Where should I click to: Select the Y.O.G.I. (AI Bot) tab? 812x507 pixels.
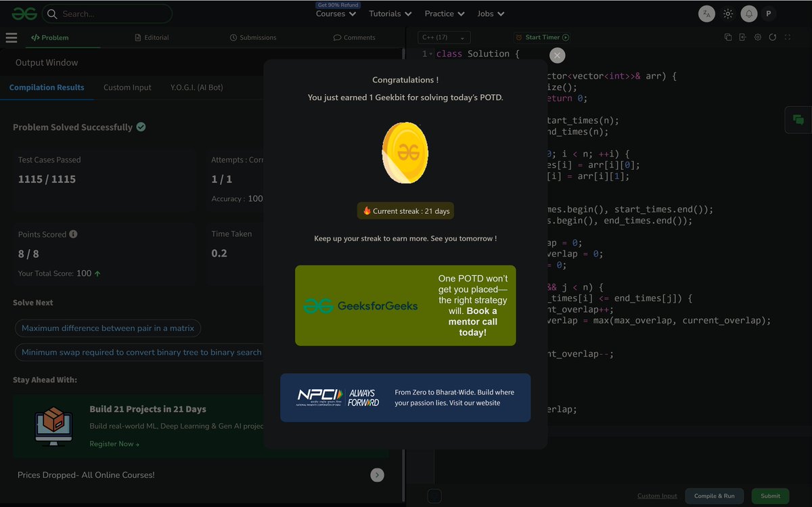197,87
